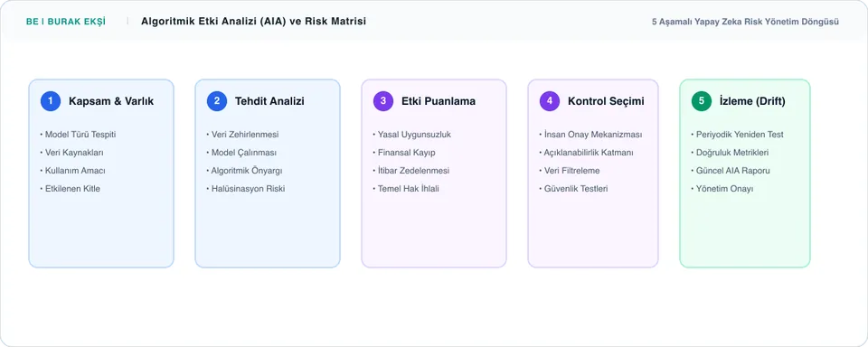
Task: Click the Güvenlik Testleri item
Action: (573, 189)
